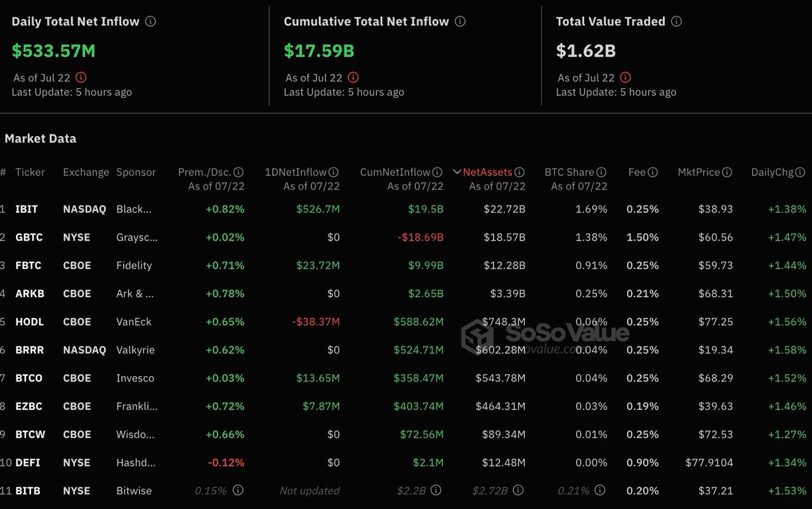The image size is (812, 509).
Task: Click info icon next to BTC Share header
Action: click(x=601, y=172)
